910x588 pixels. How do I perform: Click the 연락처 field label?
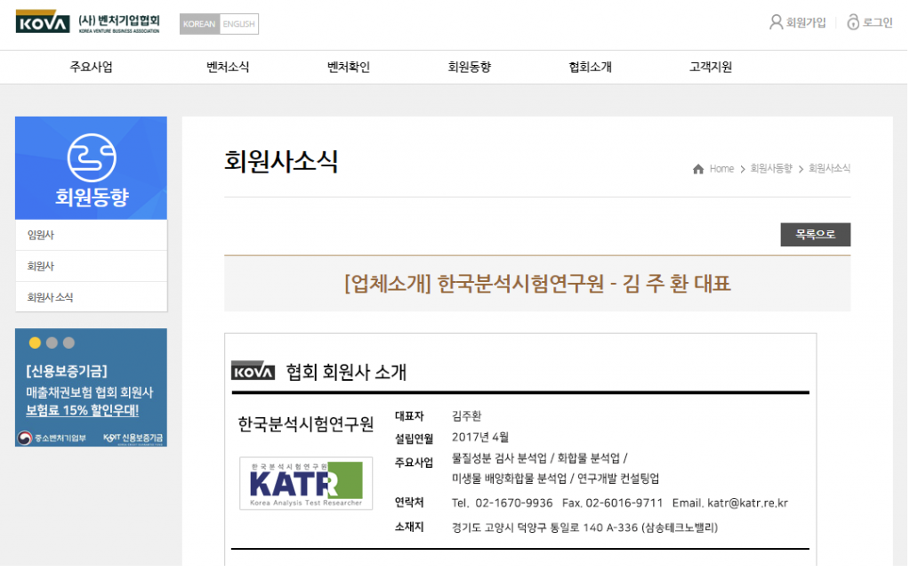coord(409,503)
